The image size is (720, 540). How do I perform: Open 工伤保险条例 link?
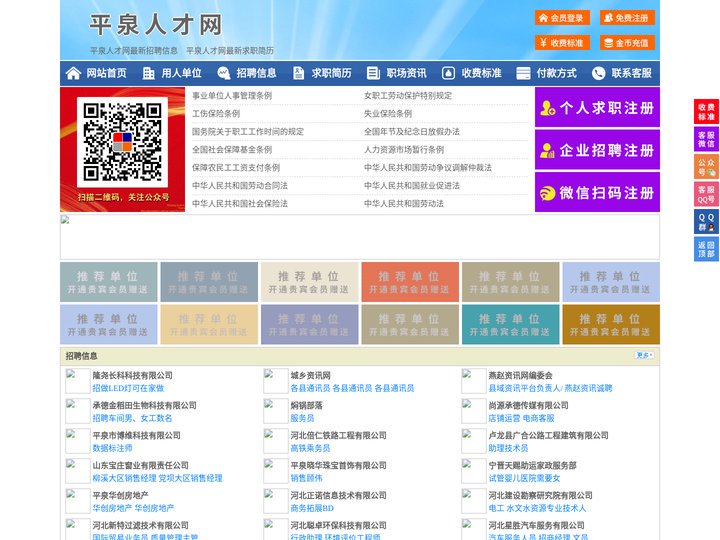click(x=216, y=113)
